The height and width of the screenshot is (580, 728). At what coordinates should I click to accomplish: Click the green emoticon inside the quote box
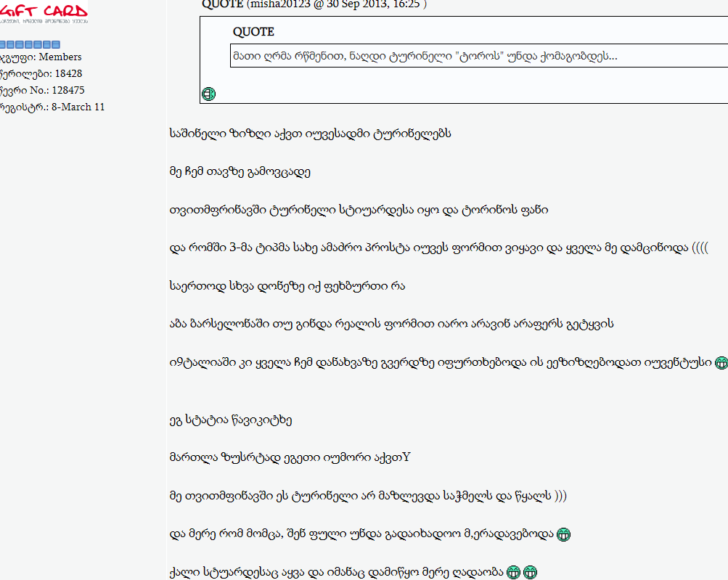tap(208, 94)
